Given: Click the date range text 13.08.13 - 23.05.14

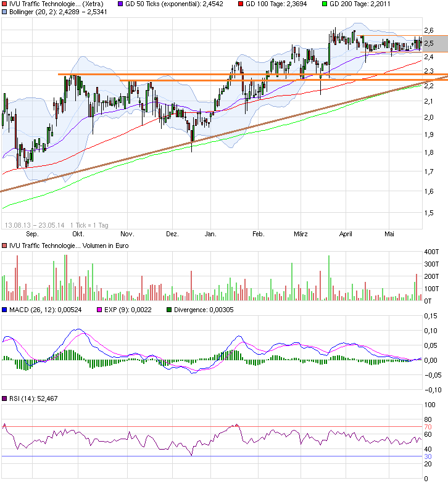Looking at the screenshot, I should 35,225.
